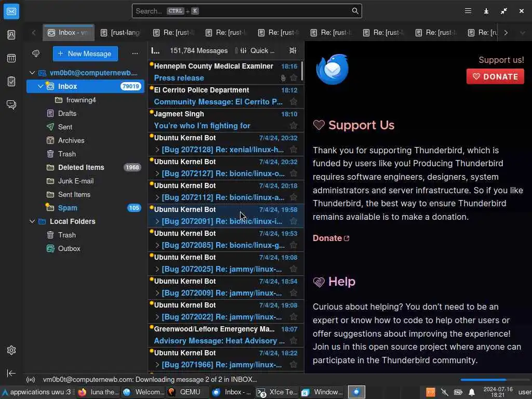532x399 pixels.
Task: Follow the Donate link
Action: click(331, 238)
